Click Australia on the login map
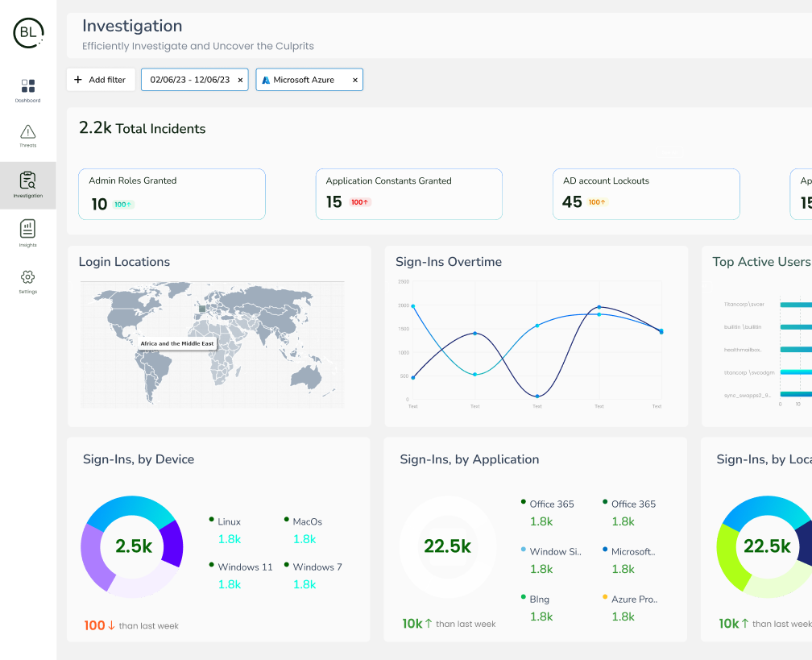Screen dimensions: 812x660 [x=306, y=376]
